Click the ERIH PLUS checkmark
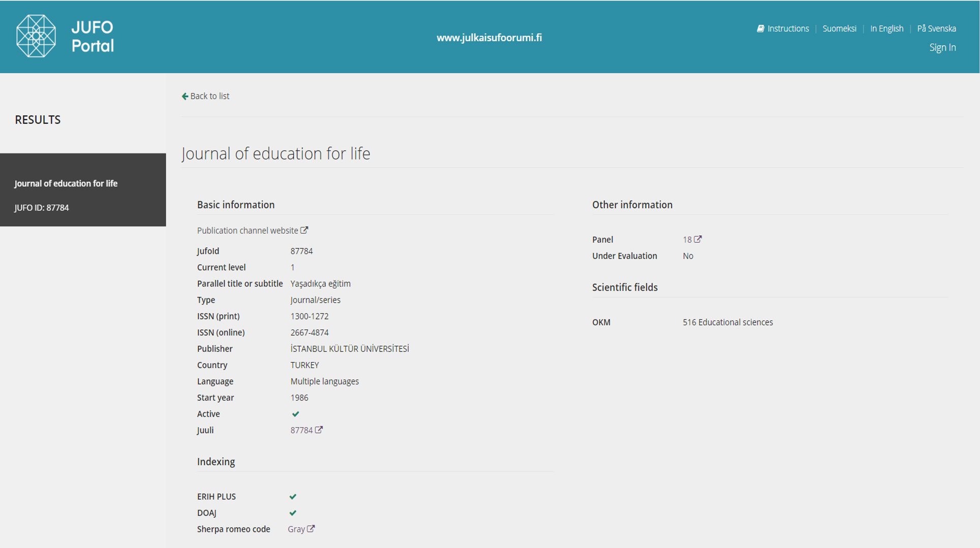 tap(293, 497)
